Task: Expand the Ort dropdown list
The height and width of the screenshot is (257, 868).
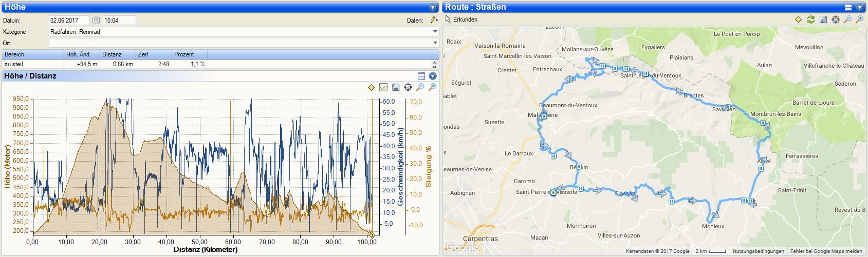Action: [x=435, y=43]
